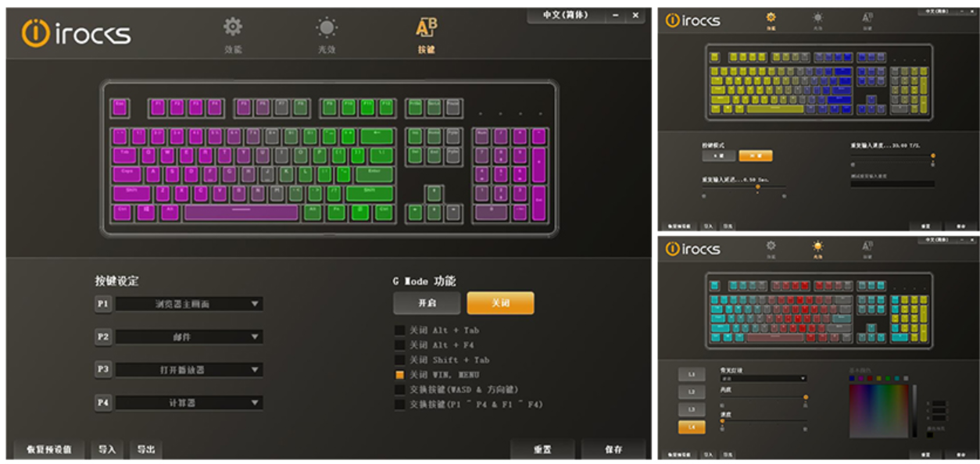The width and height of the screenshot is (980, 464).
Task: Select the L4 lighting profile tab
Action: tap(691, 427)
